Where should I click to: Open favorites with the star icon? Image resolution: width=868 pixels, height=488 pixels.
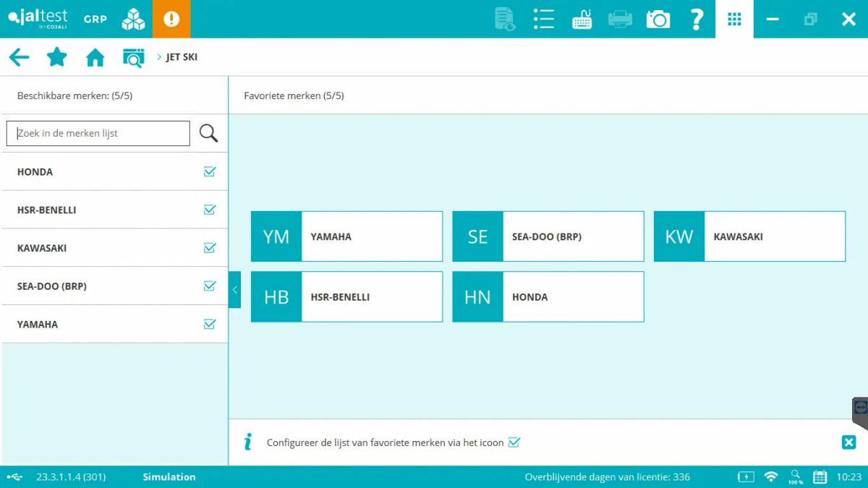pyautogui.click(x=57, y=57)
